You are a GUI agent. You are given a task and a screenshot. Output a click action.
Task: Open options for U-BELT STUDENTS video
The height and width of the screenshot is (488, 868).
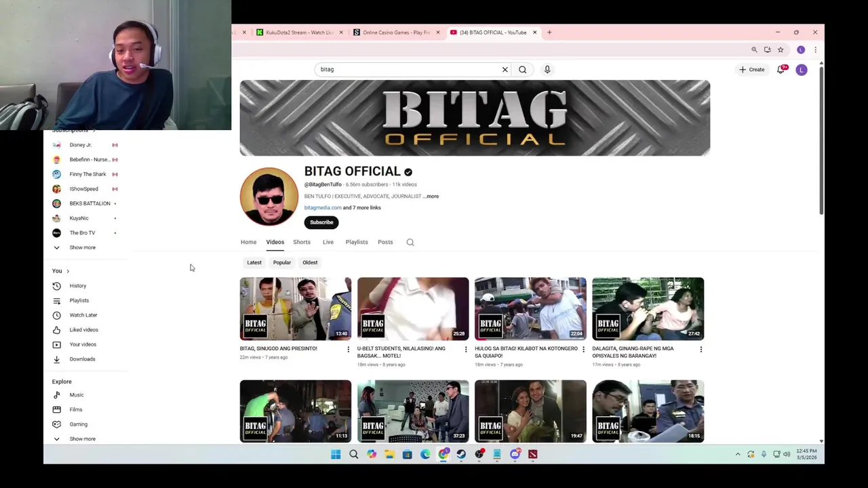pos(466,349)
